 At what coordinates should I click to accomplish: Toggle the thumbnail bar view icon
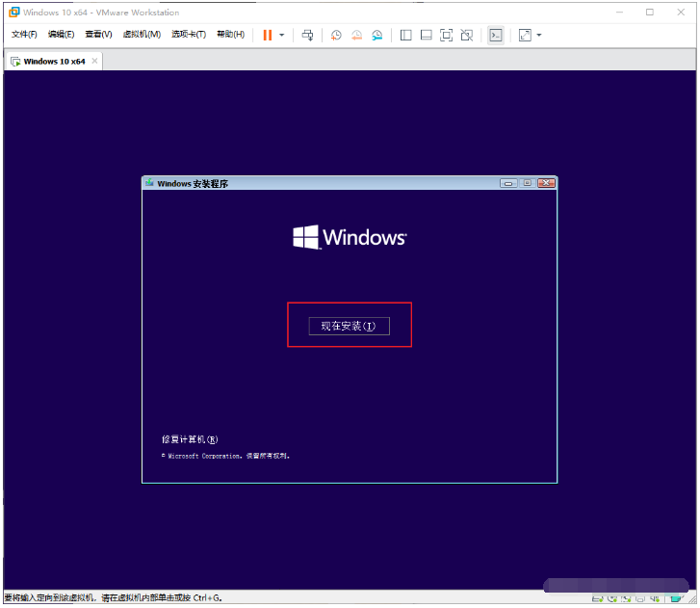pos(426,35)
